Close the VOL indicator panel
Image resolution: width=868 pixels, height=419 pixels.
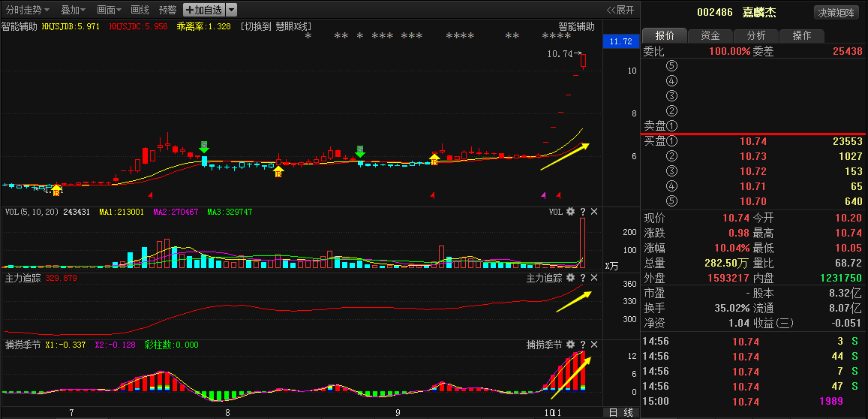coord(594,213)
